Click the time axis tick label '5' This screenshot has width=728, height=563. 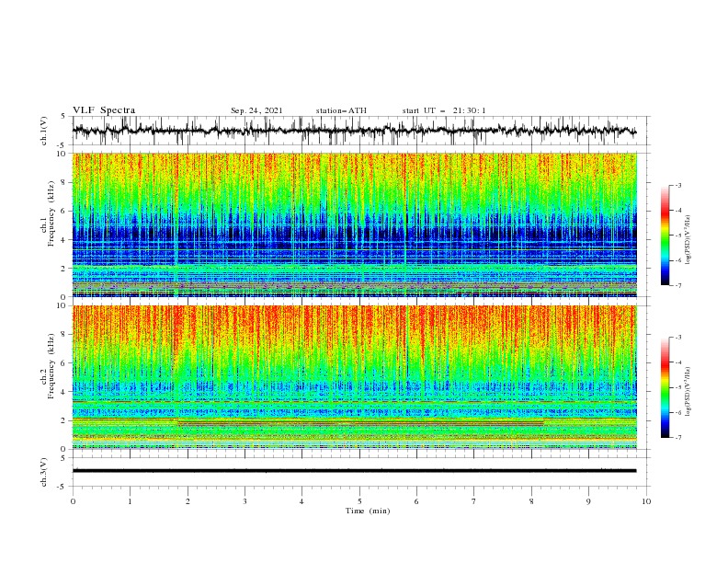pos(359,501)
